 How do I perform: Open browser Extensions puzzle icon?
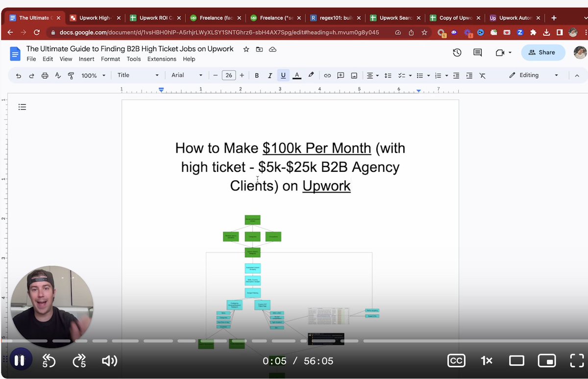pos(533,32)
